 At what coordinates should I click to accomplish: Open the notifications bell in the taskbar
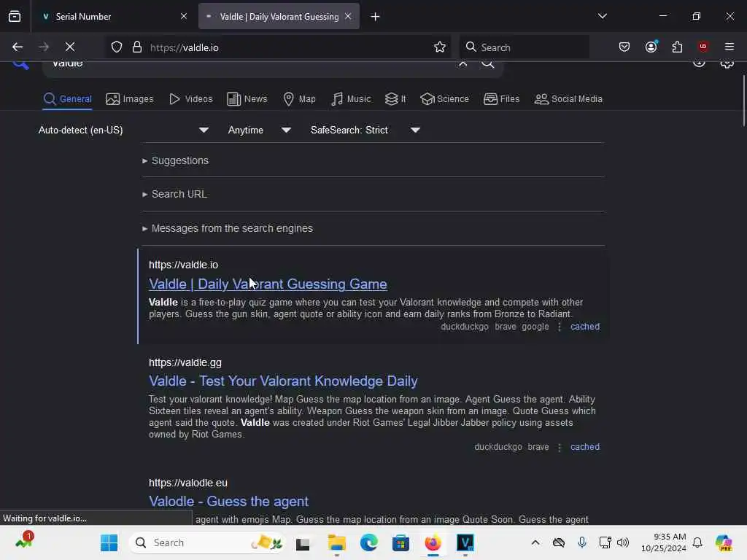tap(697, 542)
